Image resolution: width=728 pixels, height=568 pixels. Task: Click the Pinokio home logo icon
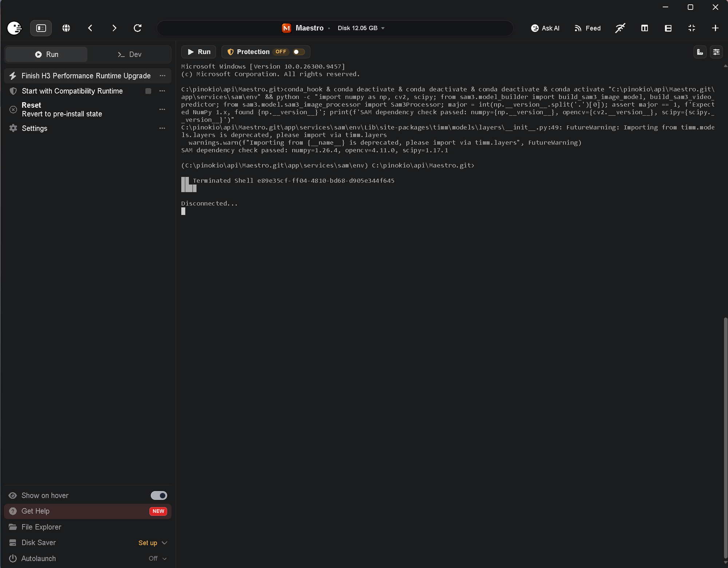15,28
